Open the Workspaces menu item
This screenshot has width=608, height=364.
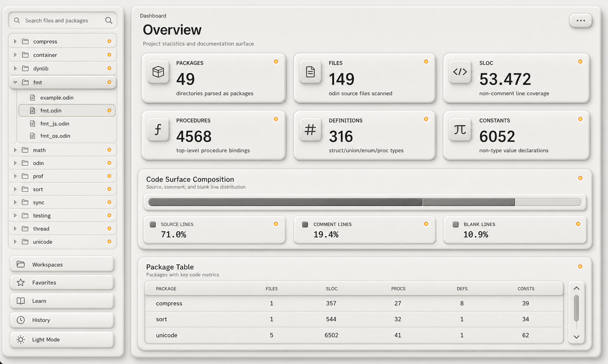62,264
